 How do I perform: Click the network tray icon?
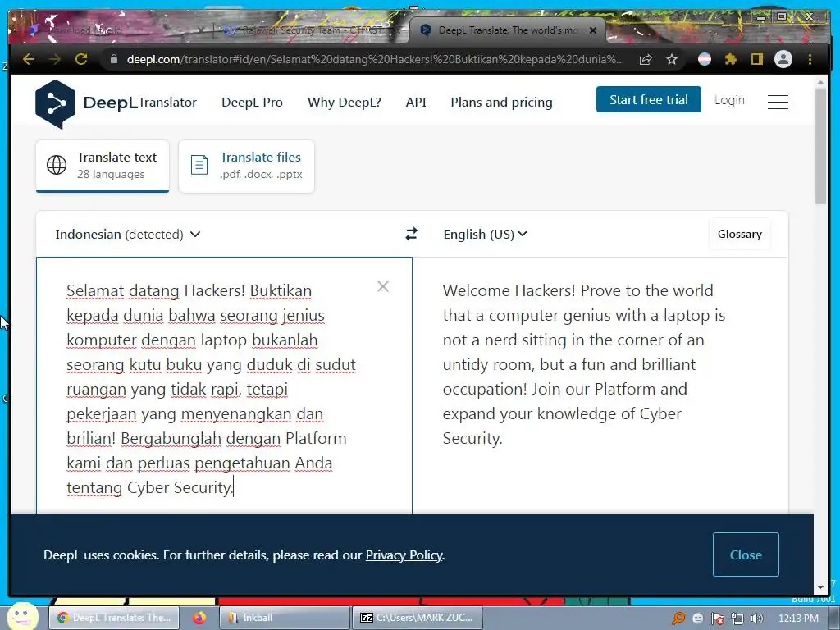[737, 619]
